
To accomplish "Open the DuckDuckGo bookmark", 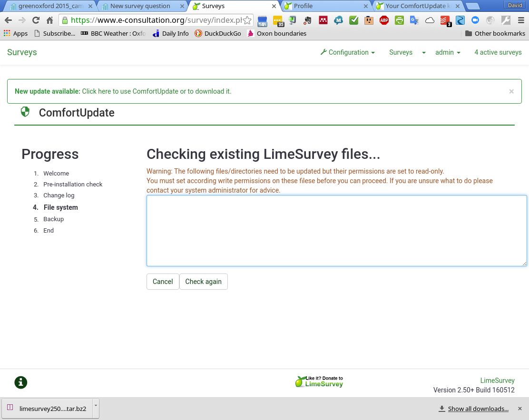I will point(218,33).
